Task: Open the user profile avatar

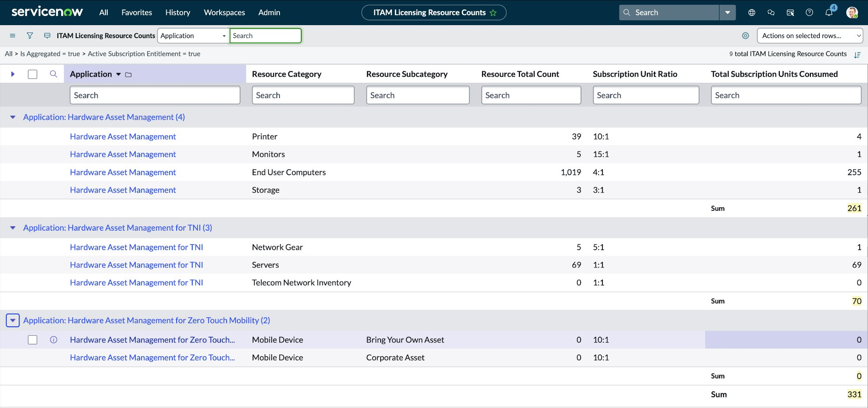Action: (852, 13)
